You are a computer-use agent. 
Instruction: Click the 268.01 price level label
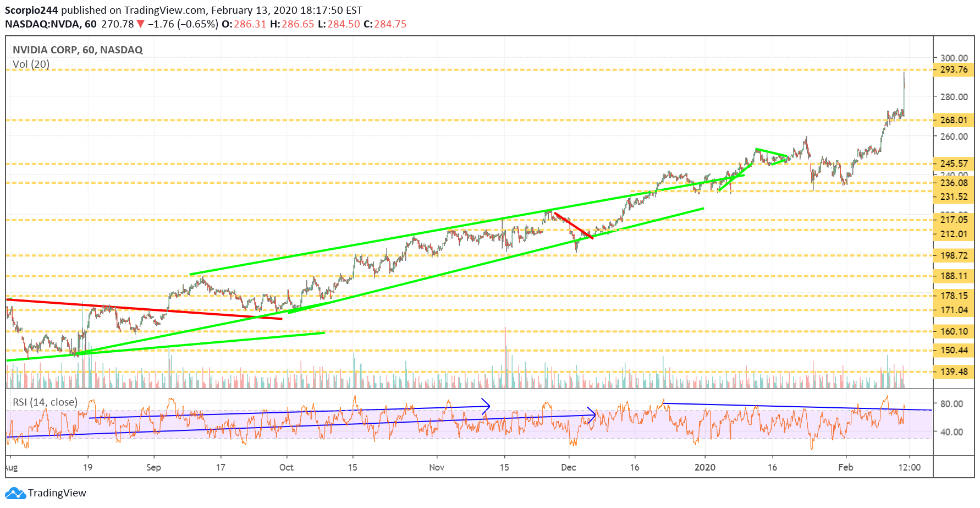point(954,120)
